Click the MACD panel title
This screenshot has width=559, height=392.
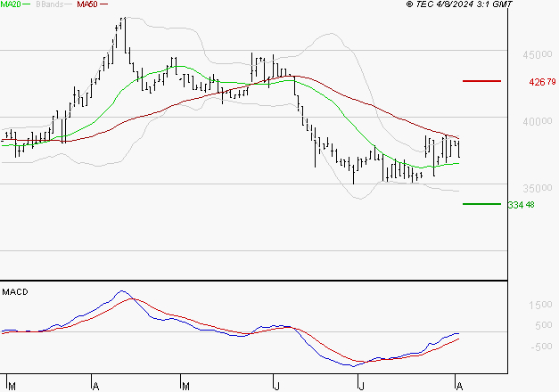coord(15,292)
